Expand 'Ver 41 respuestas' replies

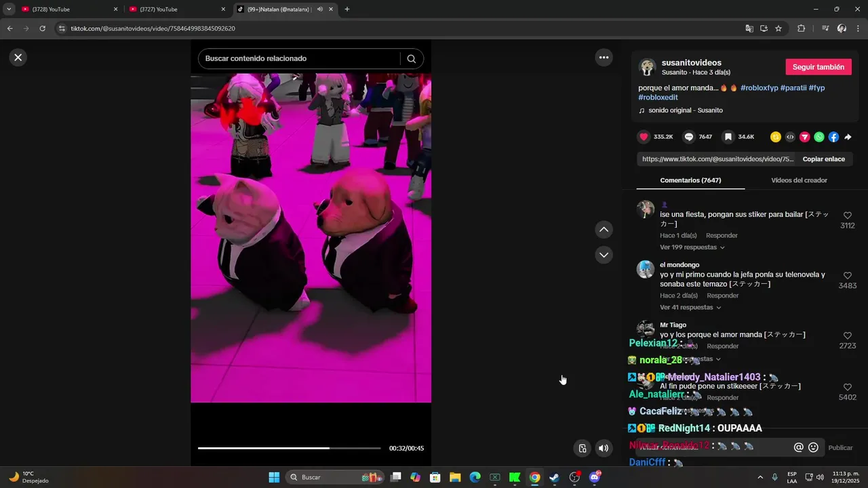(690, 307)
